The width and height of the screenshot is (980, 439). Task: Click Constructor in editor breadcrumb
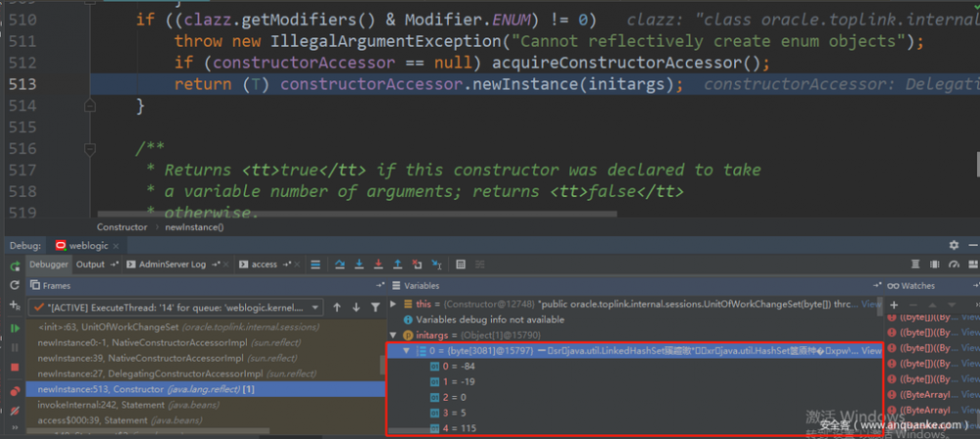122,227
